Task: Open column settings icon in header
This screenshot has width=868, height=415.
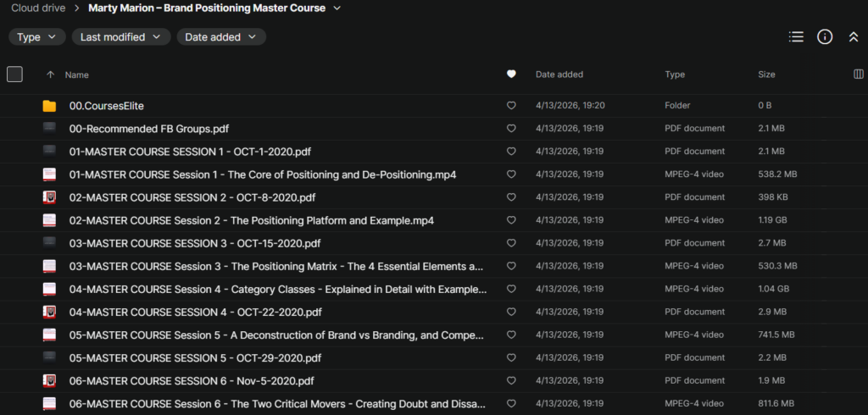Action: click(858, 75)
